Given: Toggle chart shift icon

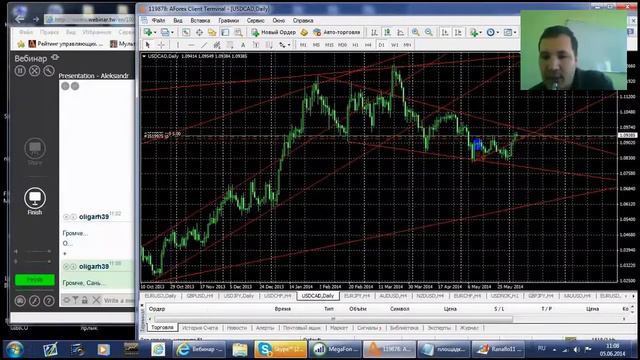Looking at the screenshot, I should (x=458, y=32).
